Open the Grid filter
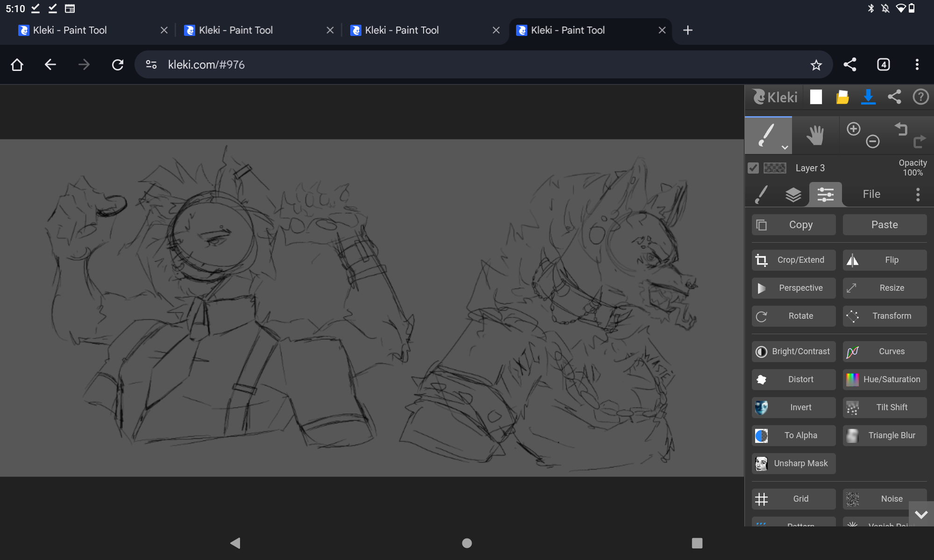 point(794,499)
